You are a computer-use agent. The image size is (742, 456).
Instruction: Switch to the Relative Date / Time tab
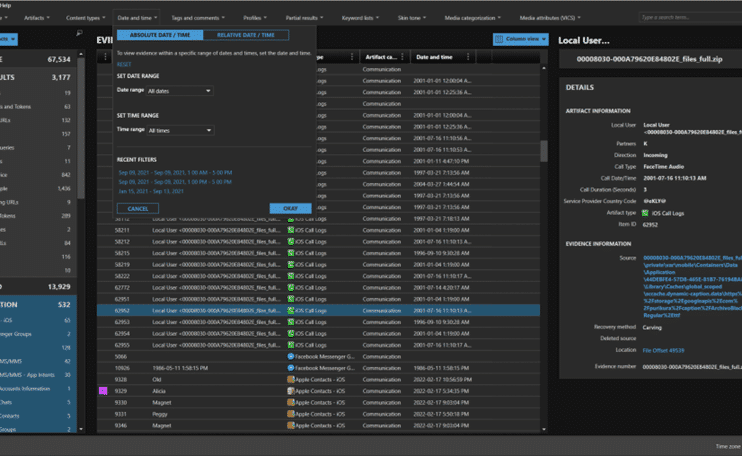246,35
